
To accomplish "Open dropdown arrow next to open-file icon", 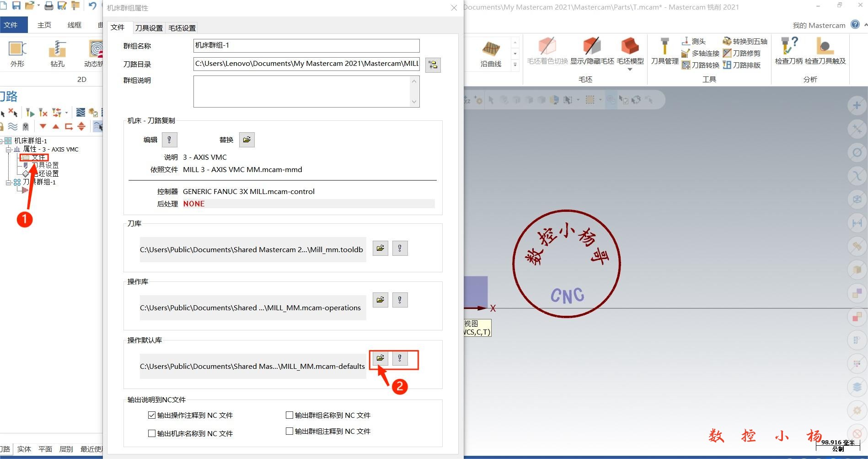I will coord(38,6).
